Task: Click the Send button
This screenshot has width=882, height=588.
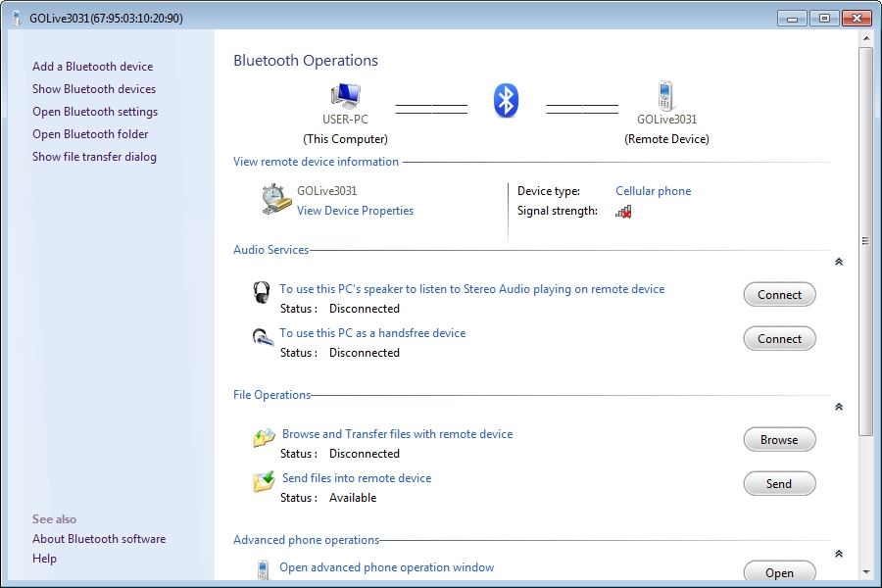Action: click(779, 484)
